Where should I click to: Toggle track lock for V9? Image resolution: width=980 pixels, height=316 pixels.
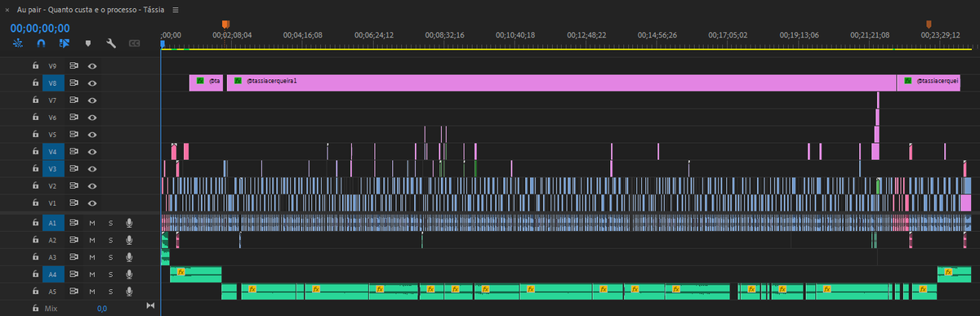pyautogui.click(x=35, y=66)
